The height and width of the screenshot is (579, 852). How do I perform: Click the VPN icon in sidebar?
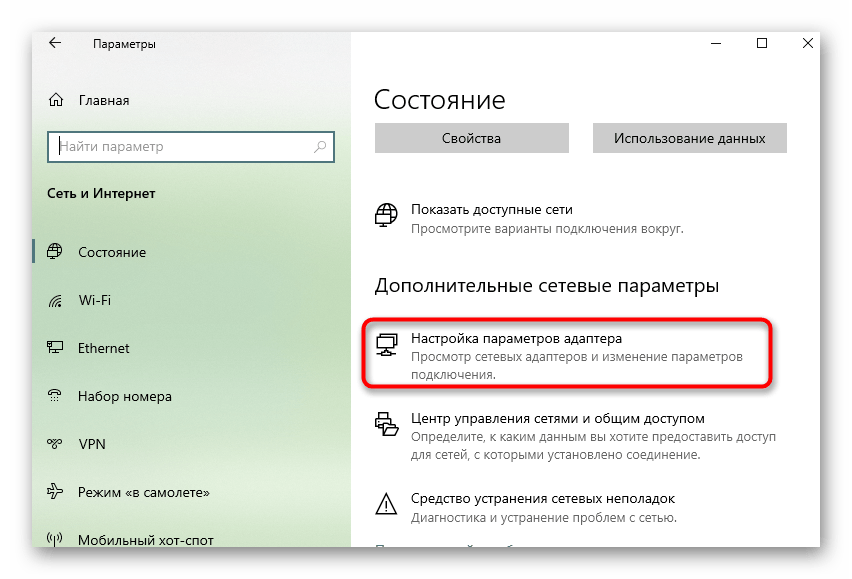tap(56, 444)
